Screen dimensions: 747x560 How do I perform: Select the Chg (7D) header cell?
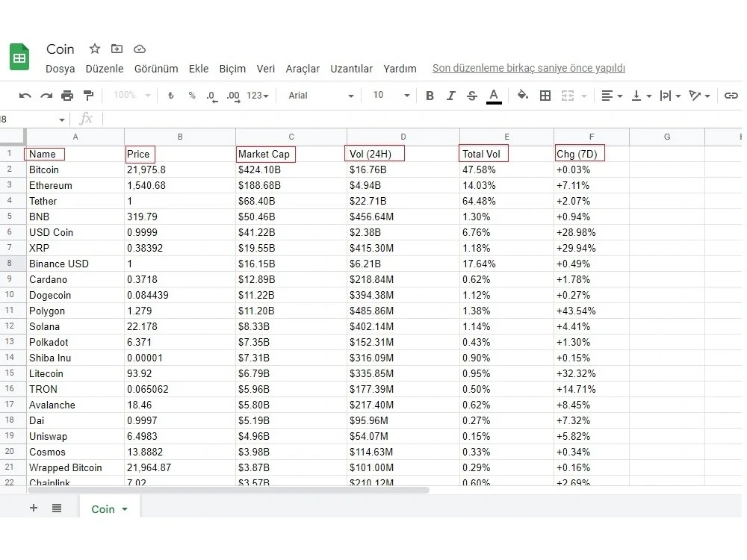click(591, 154)
